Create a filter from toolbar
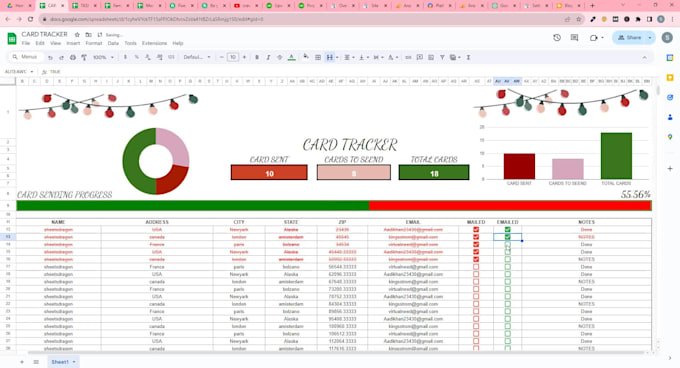Screen dimensions: 680x368 (x=442, y=57)
